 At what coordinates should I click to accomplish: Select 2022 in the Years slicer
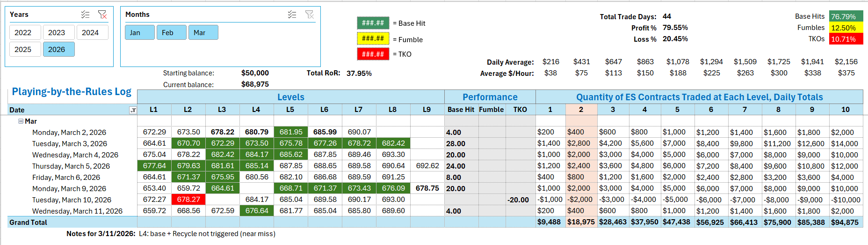click(23, 32)
